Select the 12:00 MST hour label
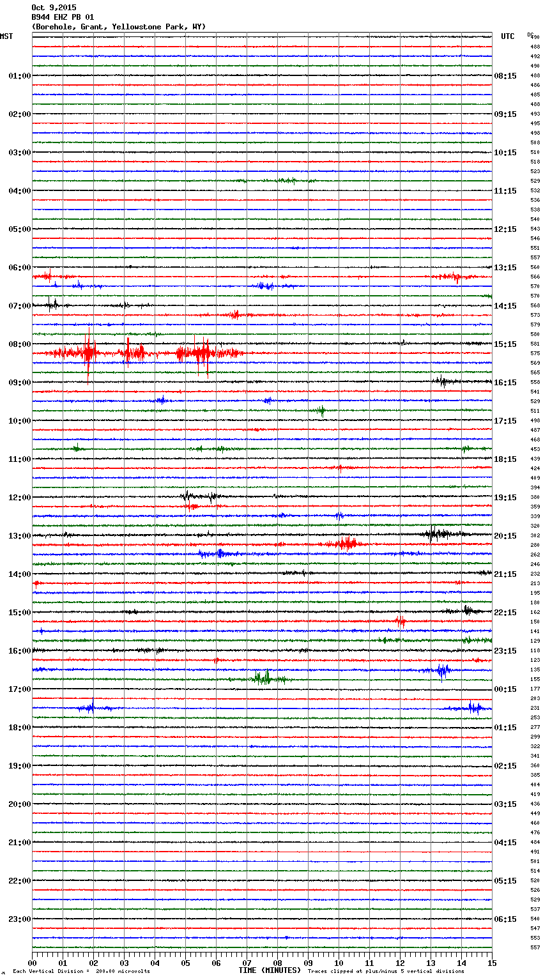The image size is (543, 980). (x=19, y=498)
